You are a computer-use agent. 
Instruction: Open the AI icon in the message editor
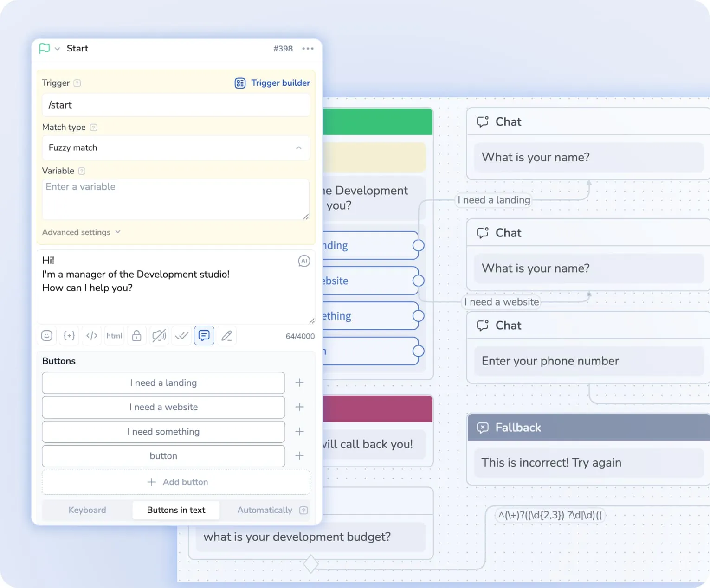[304, 261]
